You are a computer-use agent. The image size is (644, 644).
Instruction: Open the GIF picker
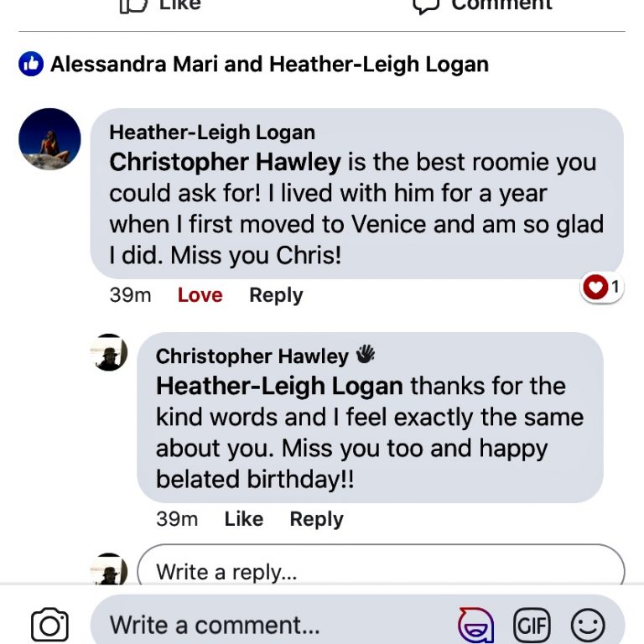532,625
